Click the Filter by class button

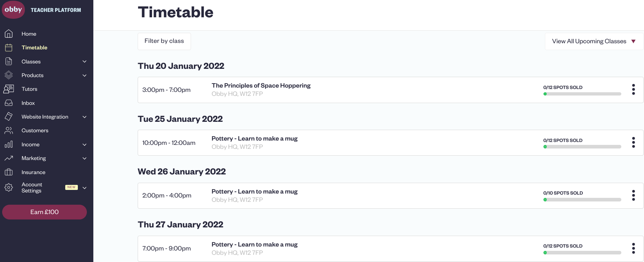click(164, 41)
